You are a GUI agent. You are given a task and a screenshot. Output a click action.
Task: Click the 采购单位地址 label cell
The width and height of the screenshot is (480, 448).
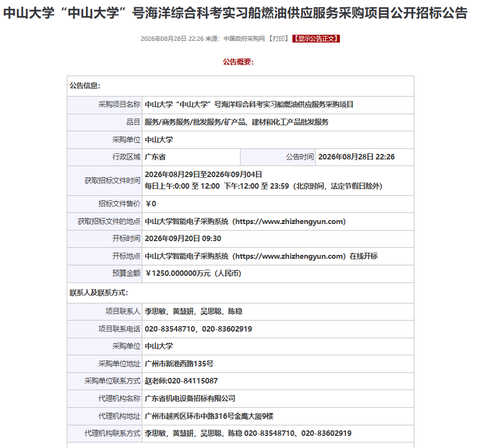[x=105, y=364]
